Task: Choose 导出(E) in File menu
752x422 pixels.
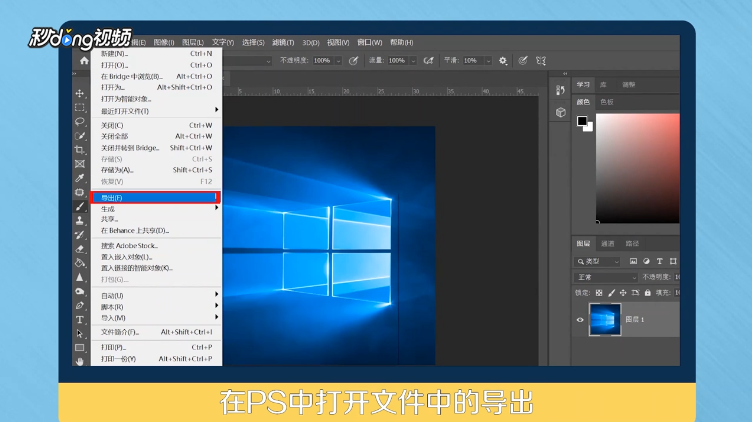Action: [x=155, y=198]
